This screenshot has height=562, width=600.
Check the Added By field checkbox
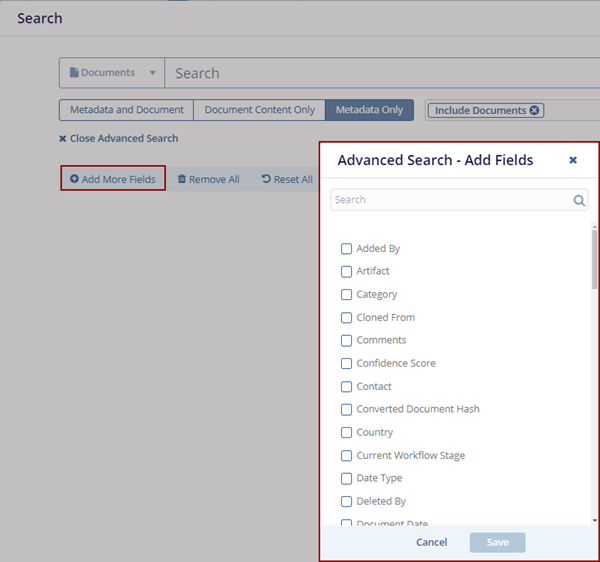(346, 248)
